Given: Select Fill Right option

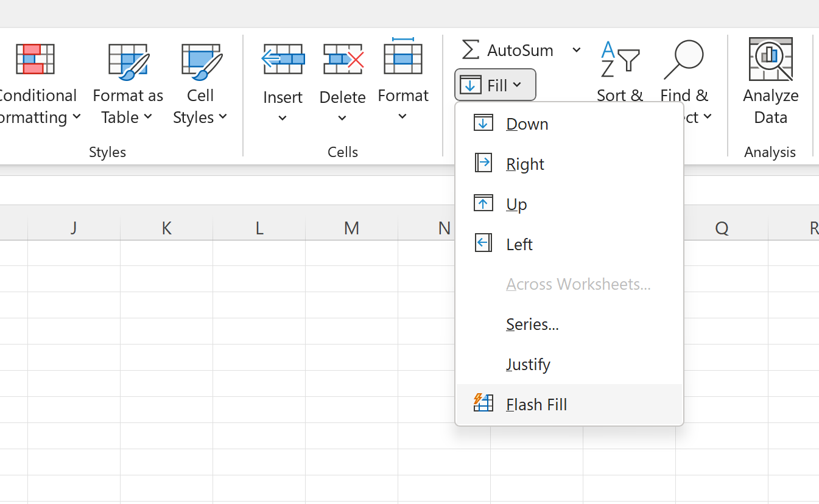Looking at the screenshot, I should (x=524, y=163).
